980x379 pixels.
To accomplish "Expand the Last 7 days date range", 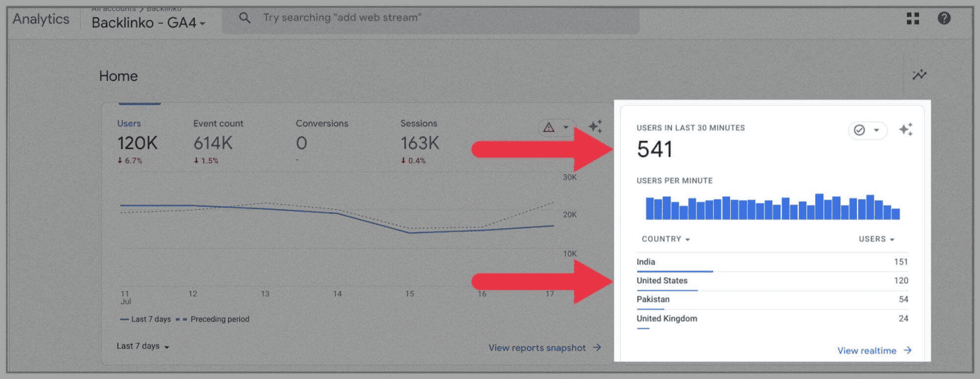I will coord(143,346).
